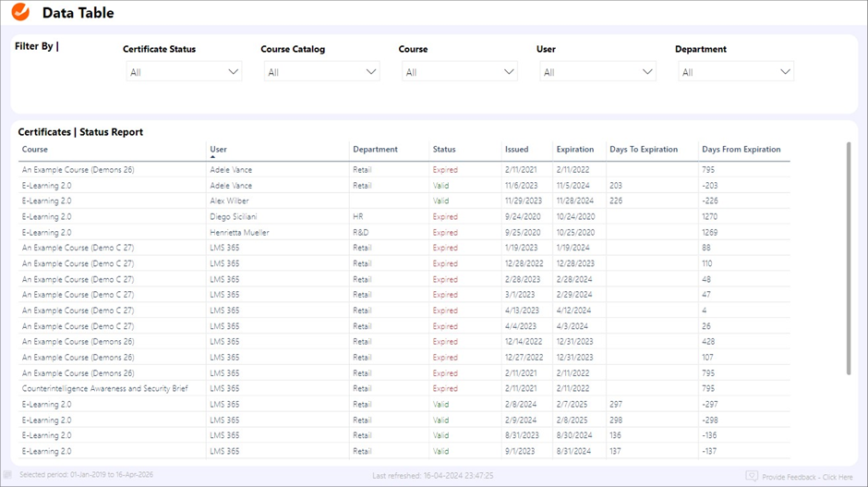The width and height of the screenshot is (868, 487).
Task: Click the orange checkmark logo
Action: click(19, 12)
